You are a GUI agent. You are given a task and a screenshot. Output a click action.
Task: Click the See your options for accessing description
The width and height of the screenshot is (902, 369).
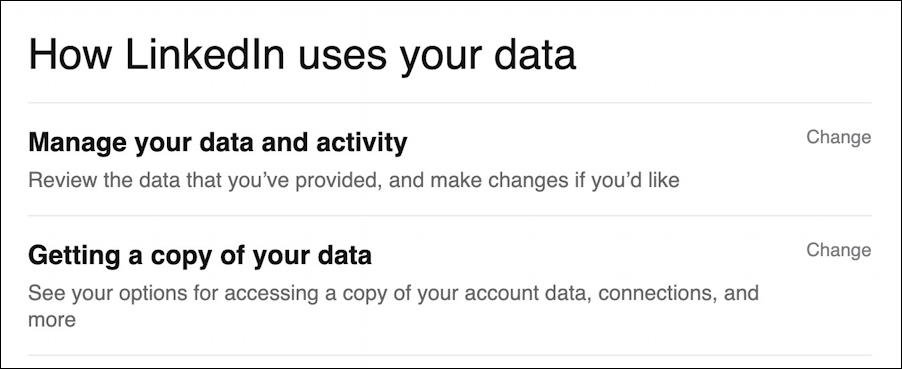tap(393, 305)
